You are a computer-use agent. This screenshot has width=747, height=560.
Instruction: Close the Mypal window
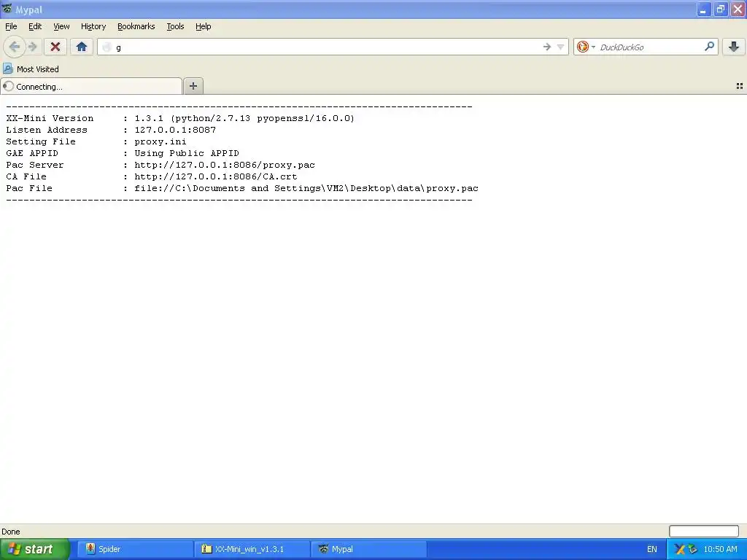738,9
